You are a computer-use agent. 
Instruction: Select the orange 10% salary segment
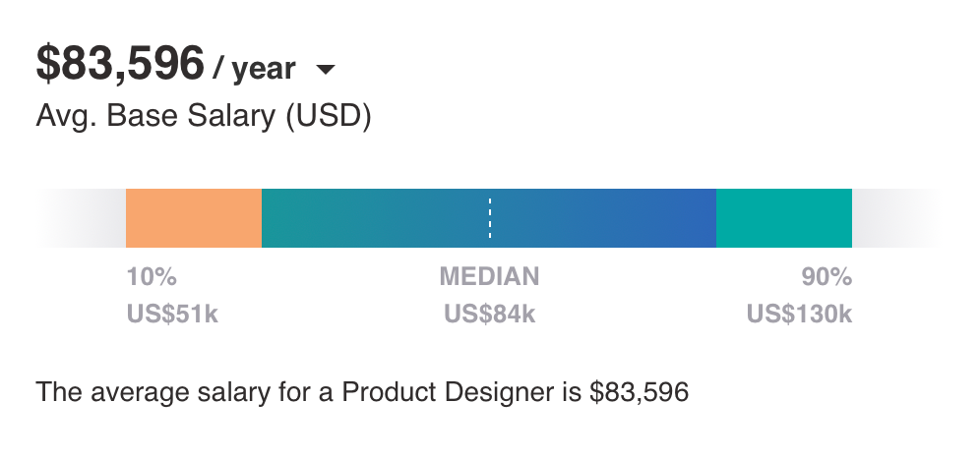coord(194,218)
